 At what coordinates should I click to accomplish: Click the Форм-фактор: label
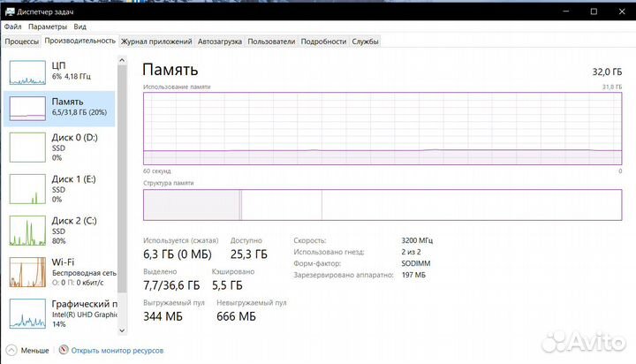coord(317,263)
